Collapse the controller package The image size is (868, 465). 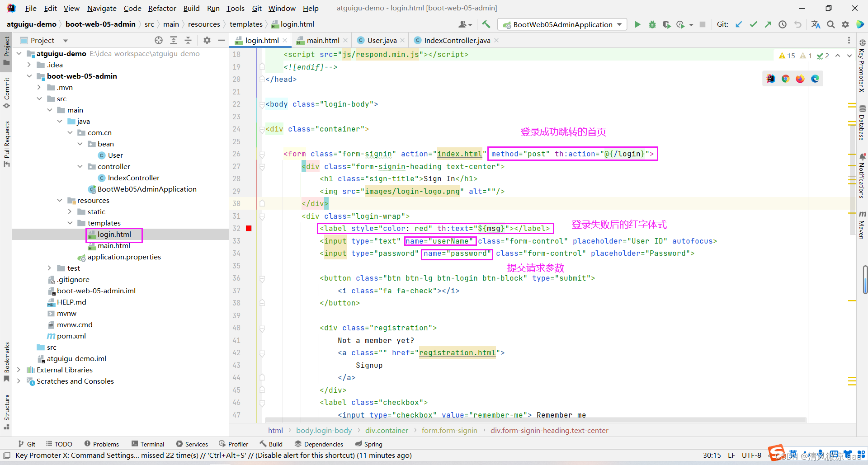tap(80, 166)
